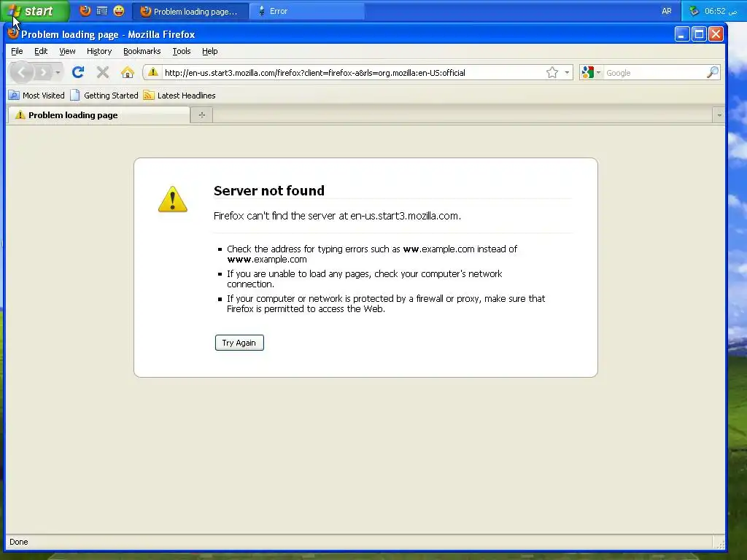Launch Firefox from quick launch icon
747x560 pixels.
click(85, 10)
